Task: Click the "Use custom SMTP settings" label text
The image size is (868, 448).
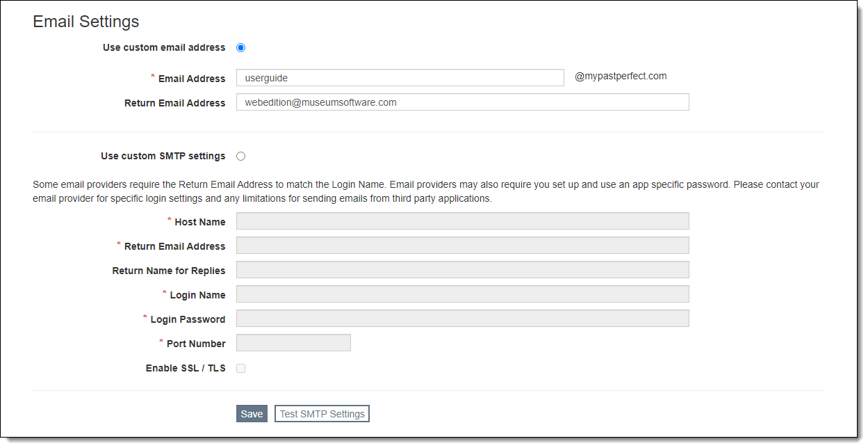Action: coord(163,157)
